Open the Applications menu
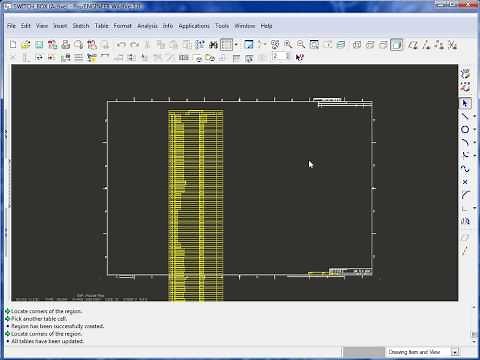This screenshot has width=480, height=360. (194, 26)
